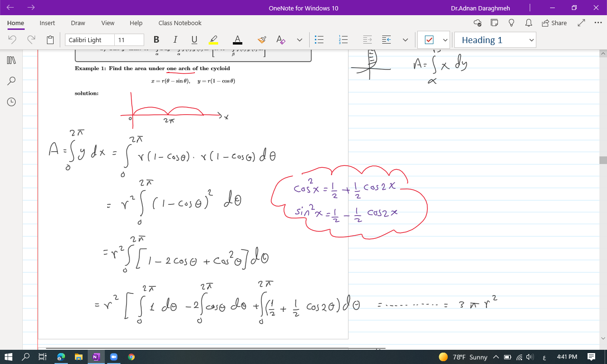607x364 pixels.
Task: Toggle the numbered list
Action: tap(344, 40)
